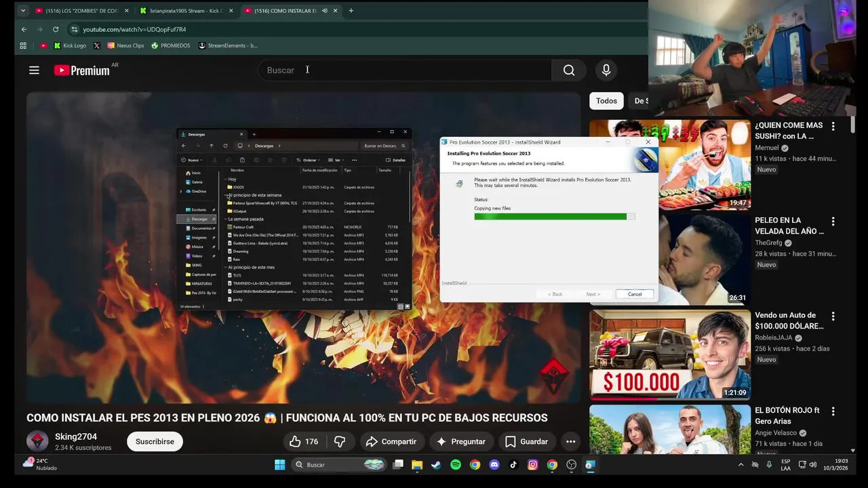Screen dimensions: 868x488
Task: Open more actions for the video
Action: point(571,441)
